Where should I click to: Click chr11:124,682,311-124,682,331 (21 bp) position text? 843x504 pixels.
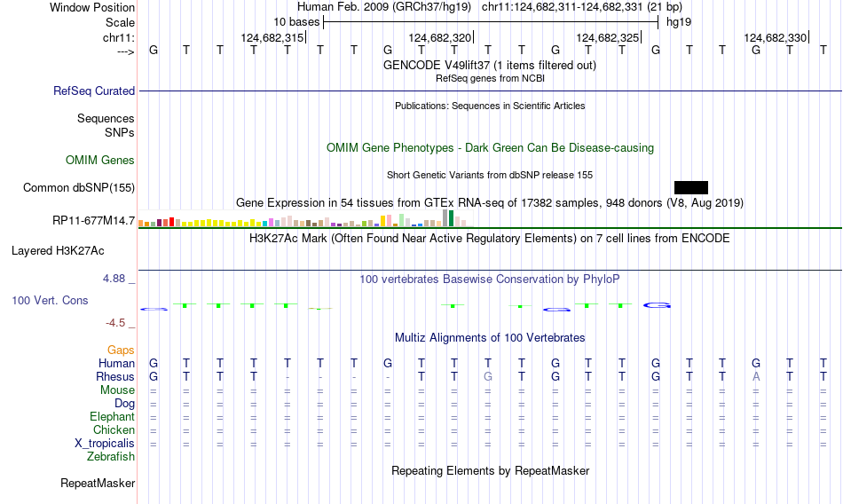(x=582, y=7)
